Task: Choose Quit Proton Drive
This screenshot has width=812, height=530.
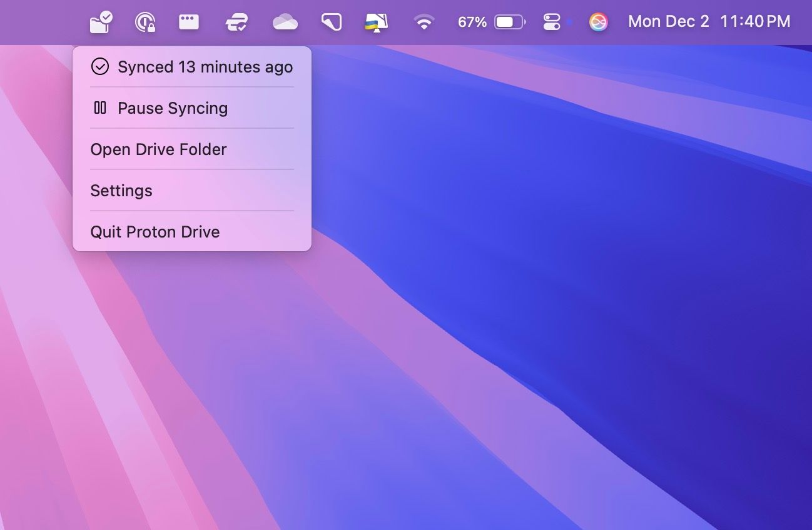Action: (155, 232)
